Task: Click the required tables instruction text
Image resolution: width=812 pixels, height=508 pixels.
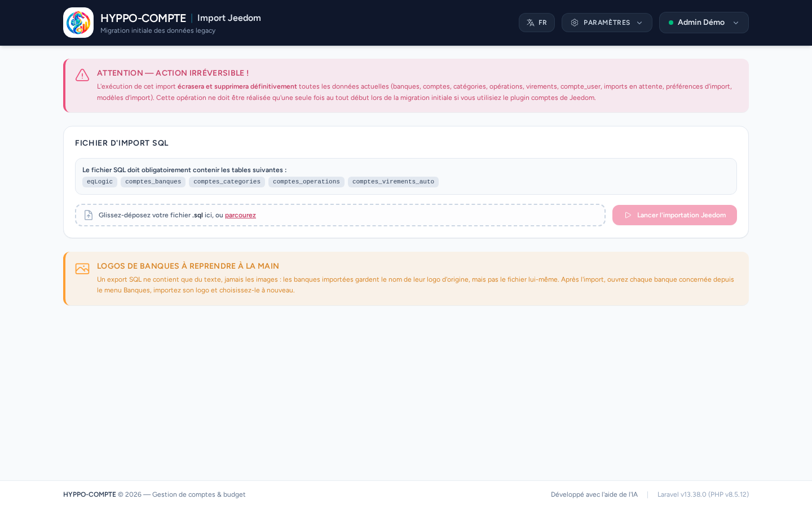Action: (184, 170)
